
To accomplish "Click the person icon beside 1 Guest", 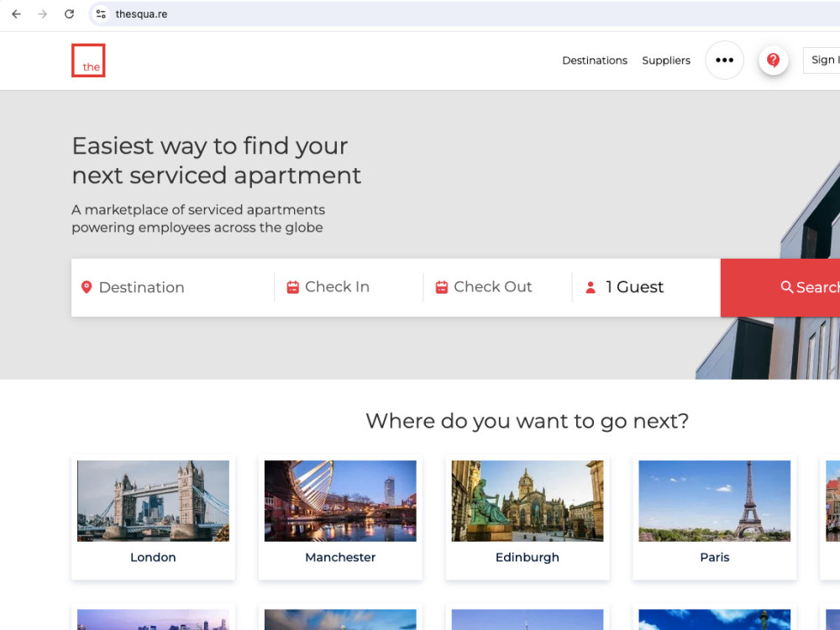I will tap(591, 287).
